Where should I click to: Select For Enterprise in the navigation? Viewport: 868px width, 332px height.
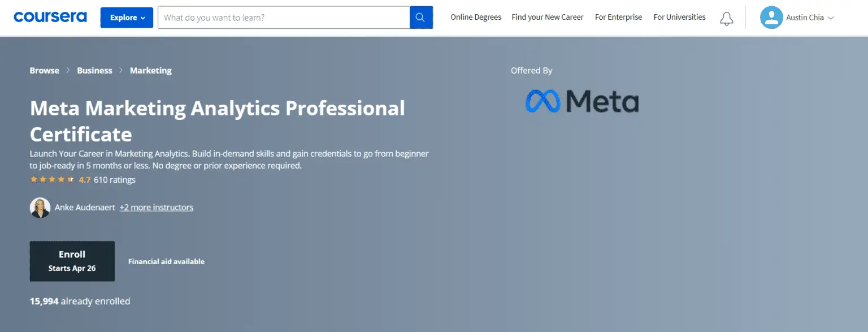(x=618, y=17)
